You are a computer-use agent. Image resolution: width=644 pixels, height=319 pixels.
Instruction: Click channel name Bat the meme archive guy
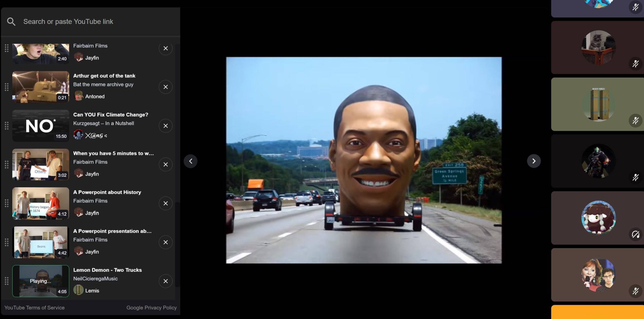[x=103, y=85]
